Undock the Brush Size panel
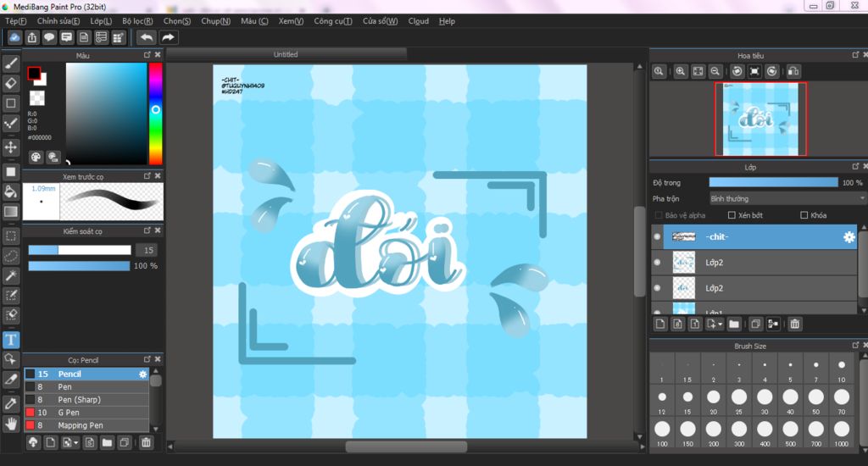 (855, 345)
